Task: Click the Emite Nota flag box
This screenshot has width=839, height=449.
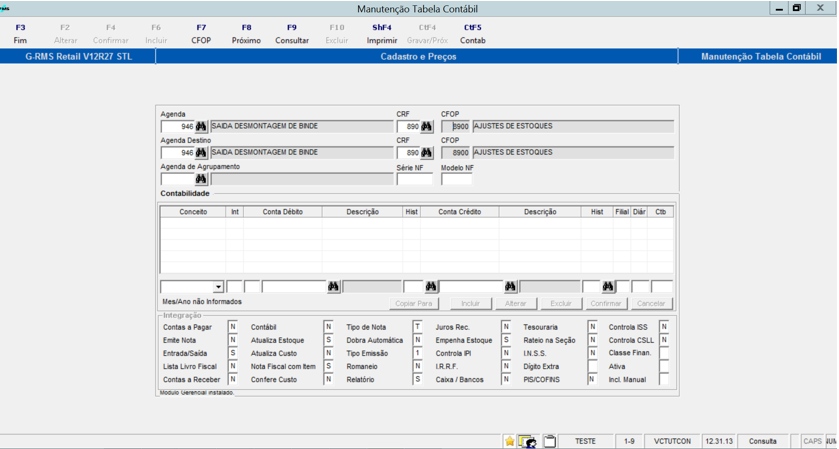Action: (x=233, y=340)
